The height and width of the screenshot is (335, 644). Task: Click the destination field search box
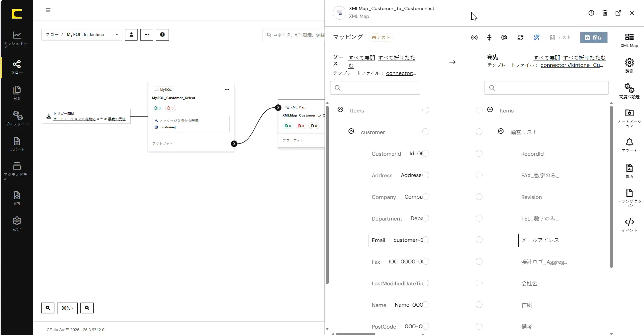(x=546, y=88)
